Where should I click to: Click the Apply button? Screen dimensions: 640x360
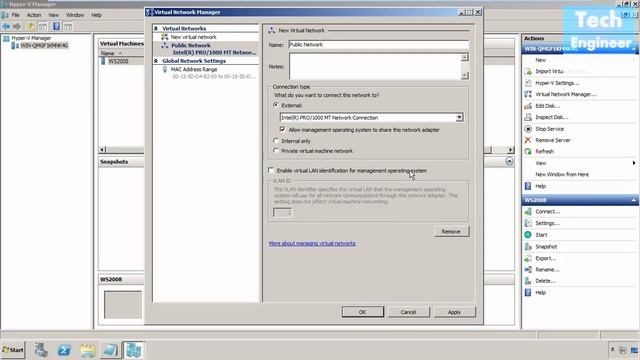[x=455, y=312]
